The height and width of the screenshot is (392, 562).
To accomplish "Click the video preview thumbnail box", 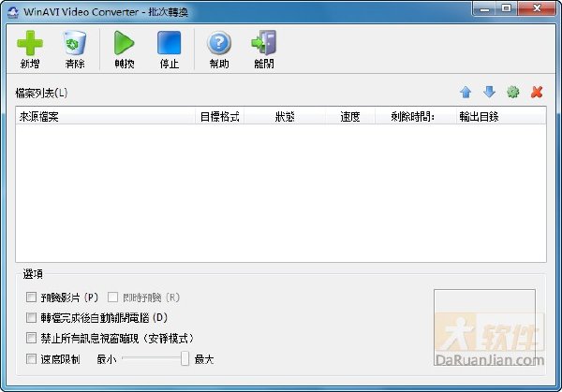I will 484,327.
